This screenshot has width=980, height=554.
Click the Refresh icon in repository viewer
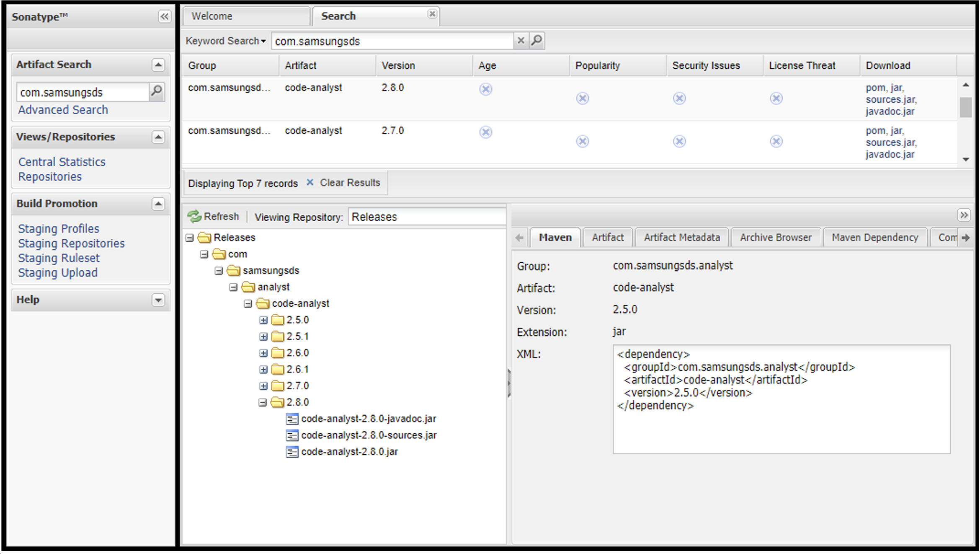click(x=194, y=217)
